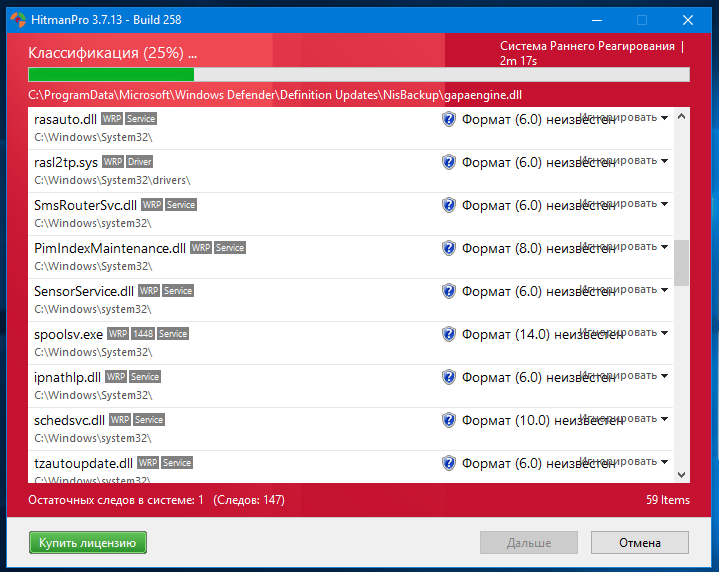Viewport: 719px width, 572px height.
Task: Click Service tag on SmsRouterSvc.dll
Action: 181,205
